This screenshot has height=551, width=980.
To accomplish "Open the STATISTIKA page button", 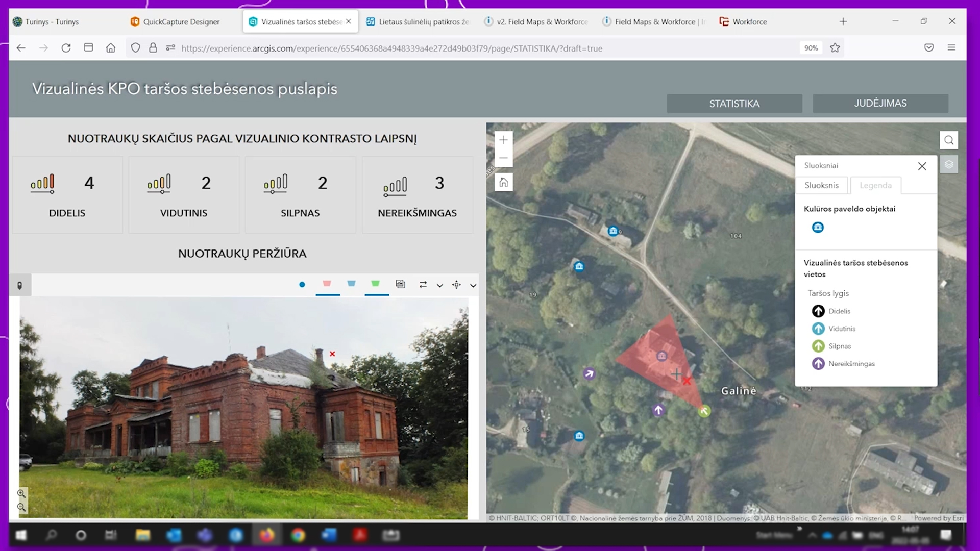I will [734, 104].
